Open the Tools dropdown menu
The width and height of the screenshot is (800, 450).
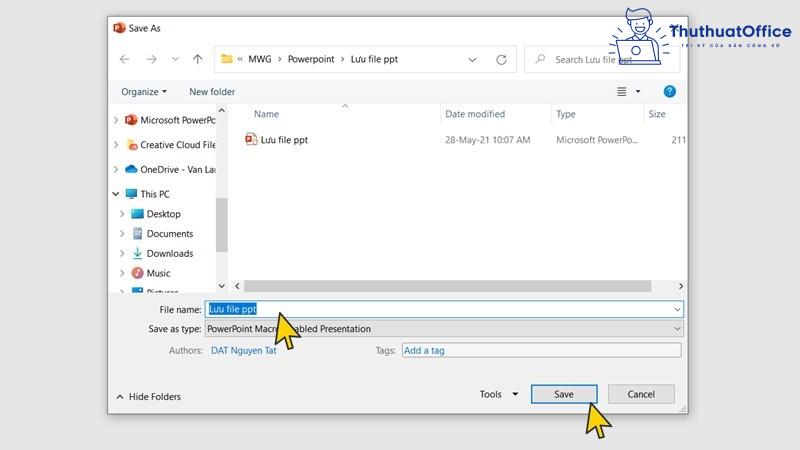pyautogui.click(x=498, y=394)
